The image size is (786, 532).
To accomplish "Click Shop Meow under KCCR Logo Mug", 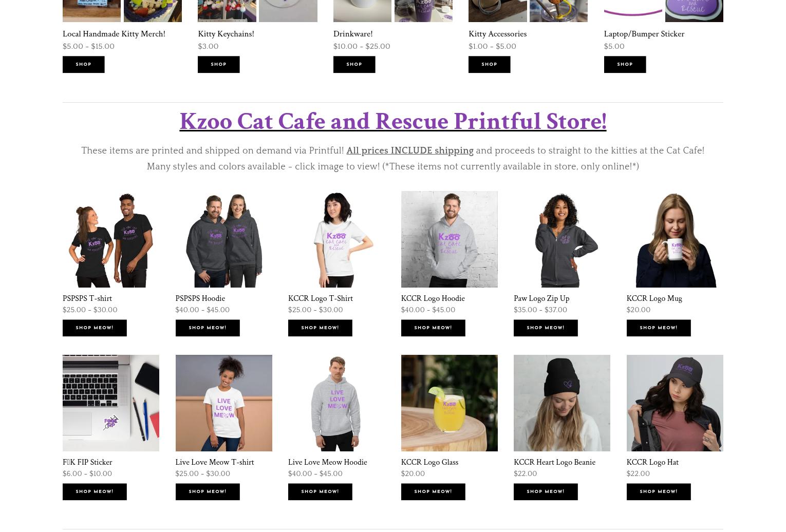I will point(658,328).
